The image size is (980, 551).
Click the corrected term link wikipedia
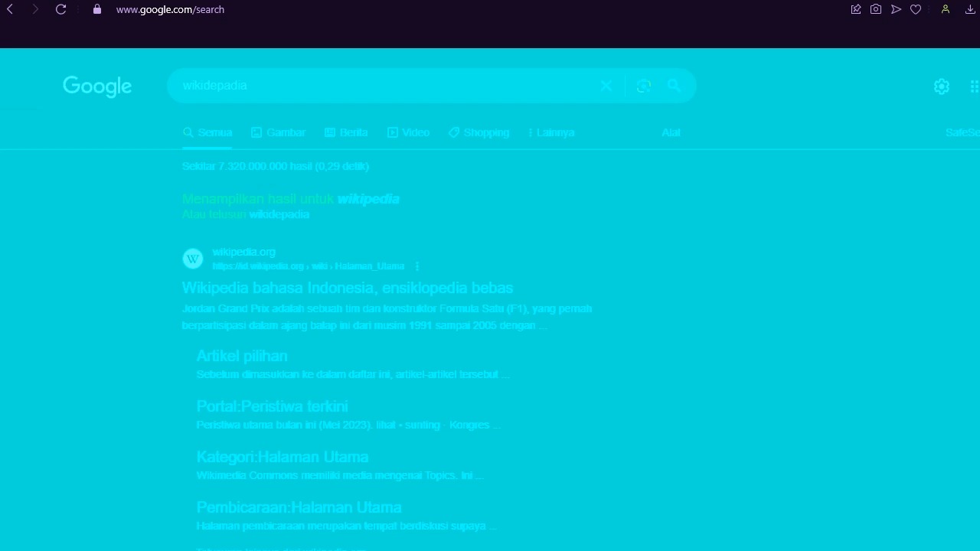tap(368, 199)
